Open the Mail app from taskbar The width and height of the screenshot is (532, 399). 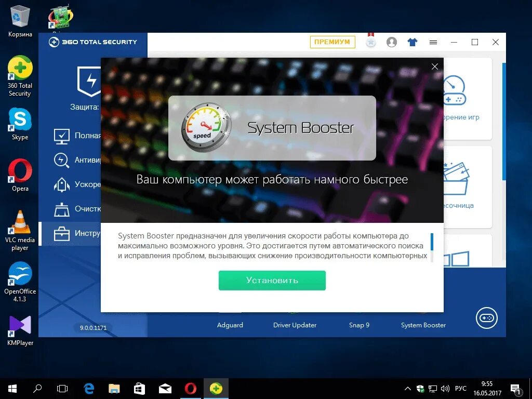pos(165,389)
